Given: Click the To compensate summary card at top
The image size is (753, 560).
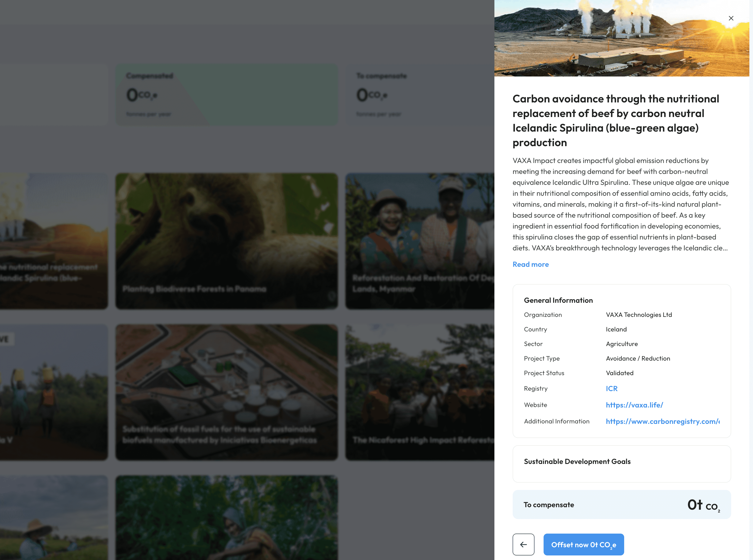Looking at the screenshot, I should 419,94.
